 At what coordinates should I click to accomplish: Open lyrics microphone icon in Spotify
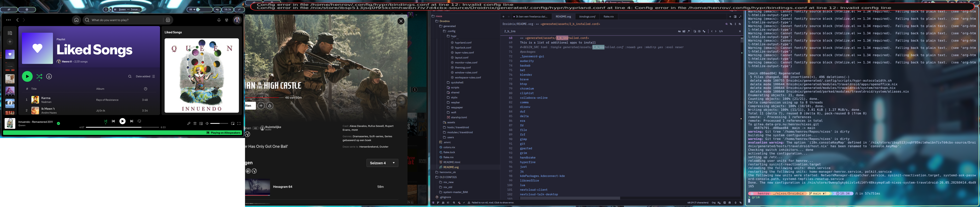click(x=189, y=124)
